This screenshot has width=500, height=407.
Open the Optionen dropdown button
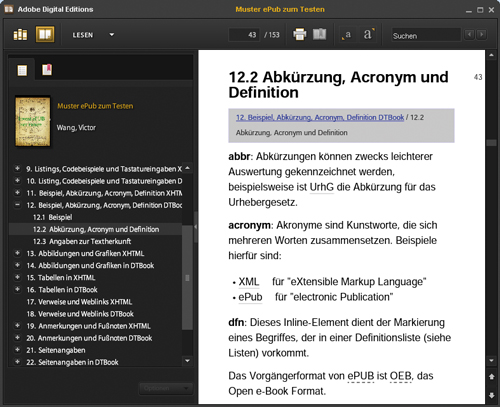point(165,388)
